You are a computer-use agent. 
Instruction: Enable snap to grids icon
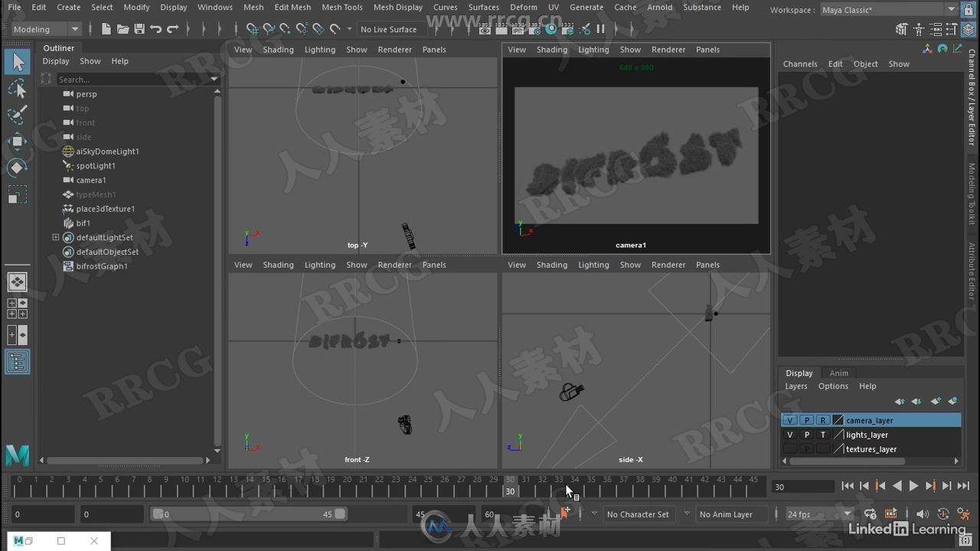click(x=252, y=29)
